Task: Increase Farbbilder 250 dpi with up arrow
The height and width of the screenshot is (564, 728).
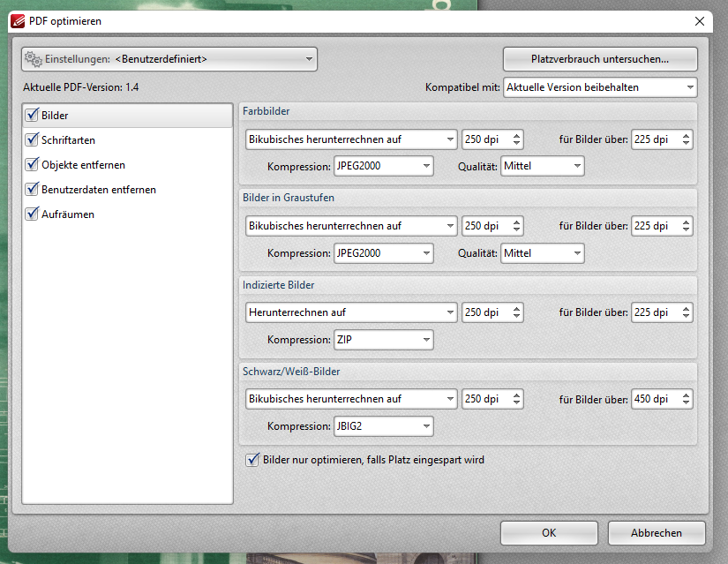Action: click(x=517, y=136)
